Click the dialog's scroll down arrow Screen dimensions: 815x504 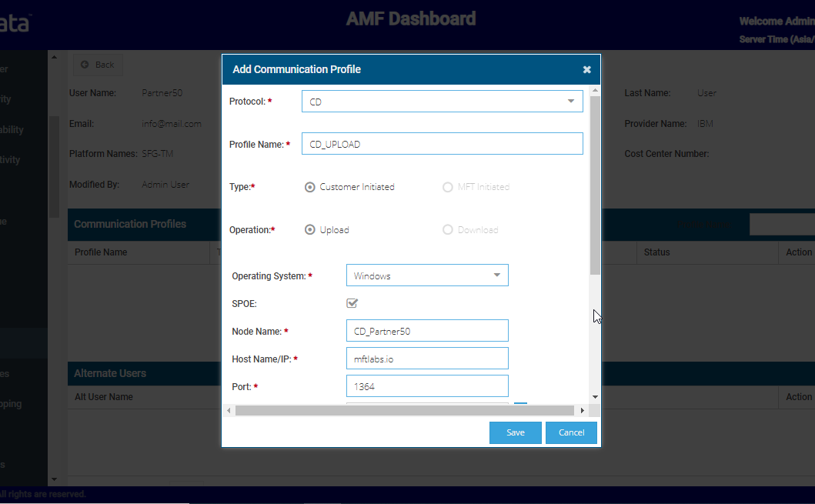[x=595, y=397]
